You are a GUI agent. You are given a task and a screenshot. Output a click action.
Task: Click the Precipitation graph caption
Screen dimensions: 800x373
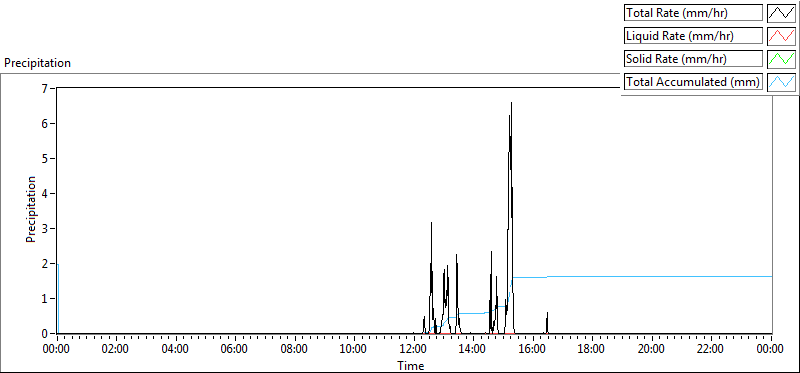pos(37,63)
